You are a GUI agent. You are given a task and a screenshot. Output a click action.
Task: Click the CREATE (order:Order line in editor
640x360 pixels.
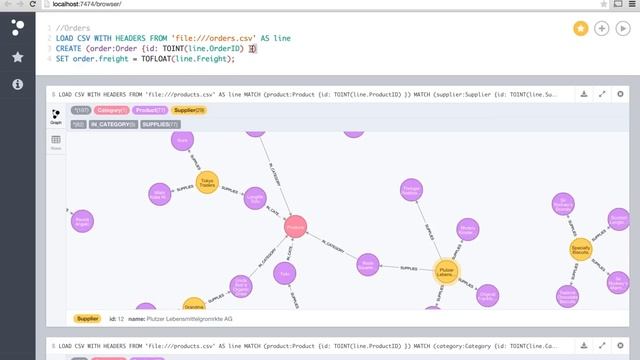tap(156, 49)
